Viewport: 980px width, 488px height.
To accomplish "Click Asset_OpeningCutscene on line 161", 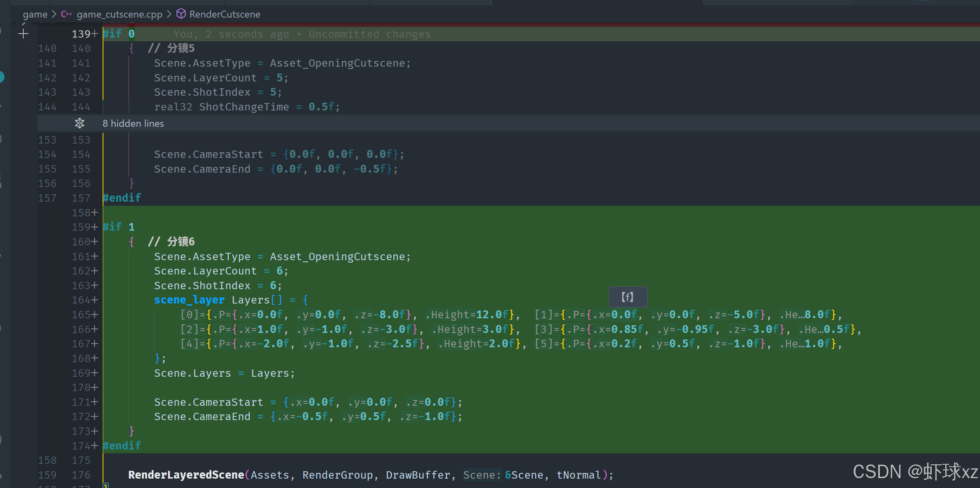I will tap(337, 256).
